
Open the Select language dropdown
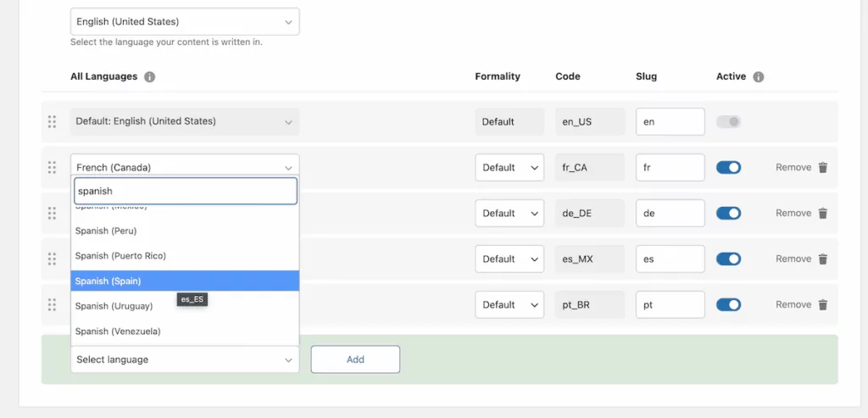coord(185,359)
